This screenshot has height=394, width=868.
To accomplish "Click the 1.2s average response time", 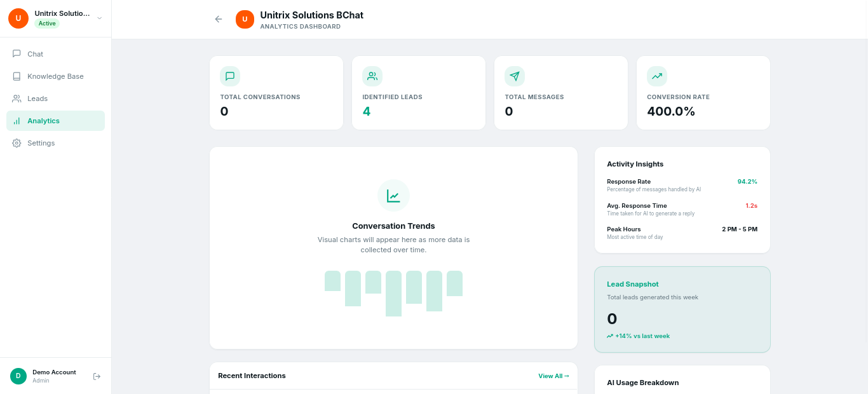I will point(751,206).
